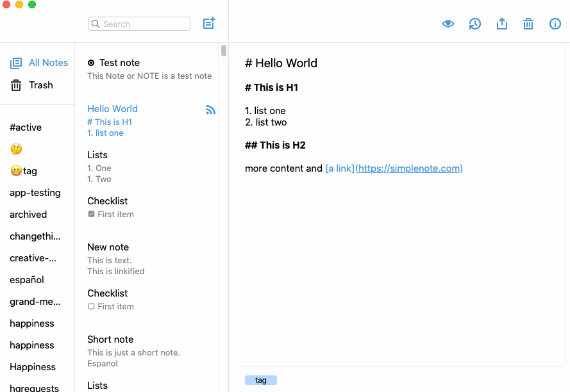
Task: Create a note with the new-note icon
Action: (x=208, y=23)
